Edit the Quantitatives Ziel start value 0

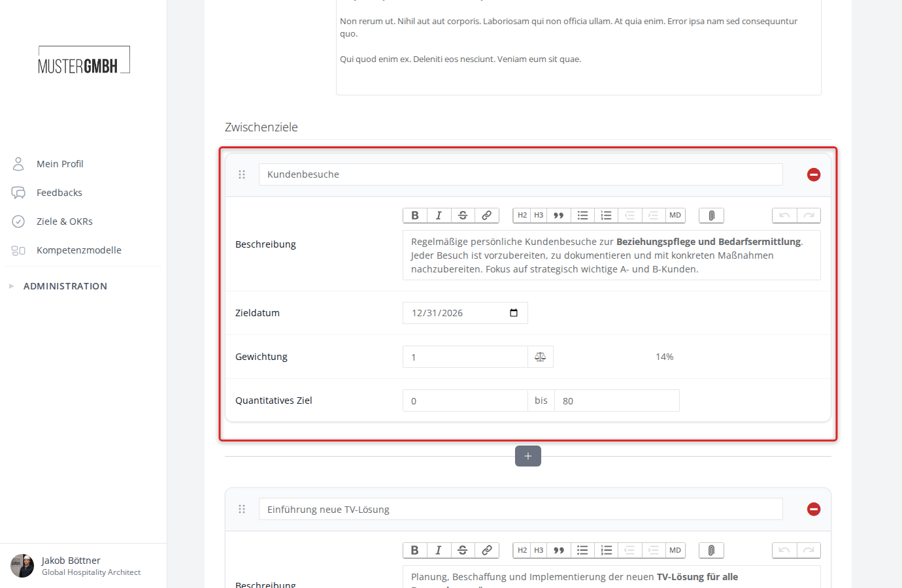point(465,400)
